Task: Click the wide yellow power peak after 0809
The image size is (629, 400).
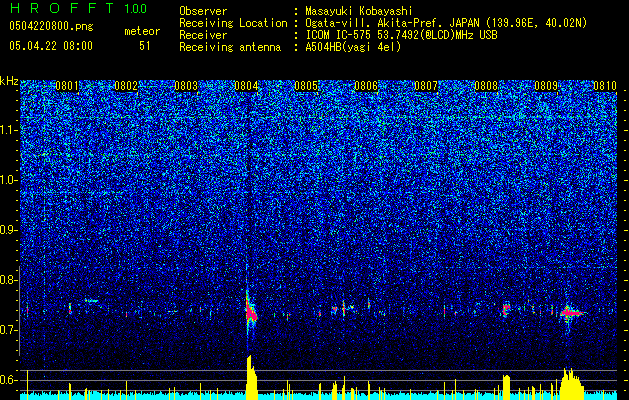Action: tap(572, 382)
